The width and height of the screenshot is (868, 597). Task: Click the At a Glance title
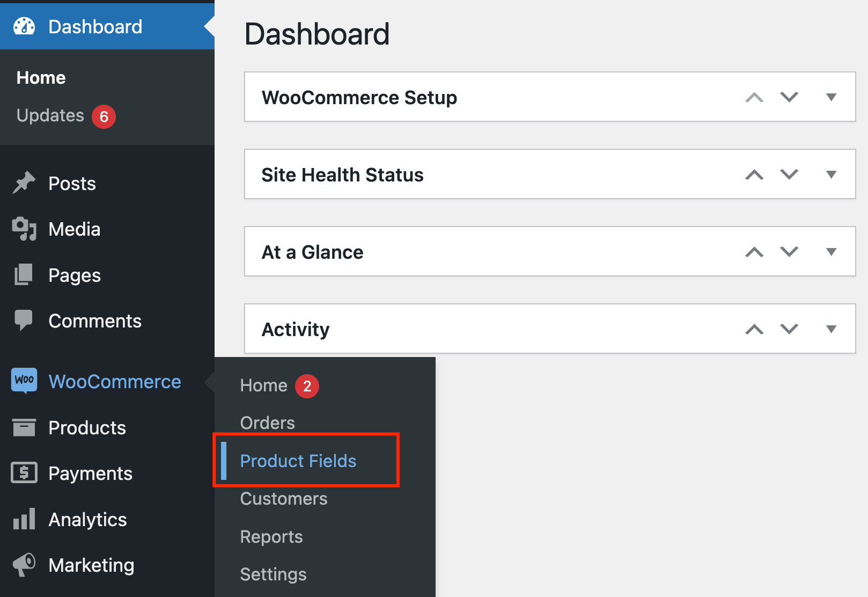click(312, 252)
